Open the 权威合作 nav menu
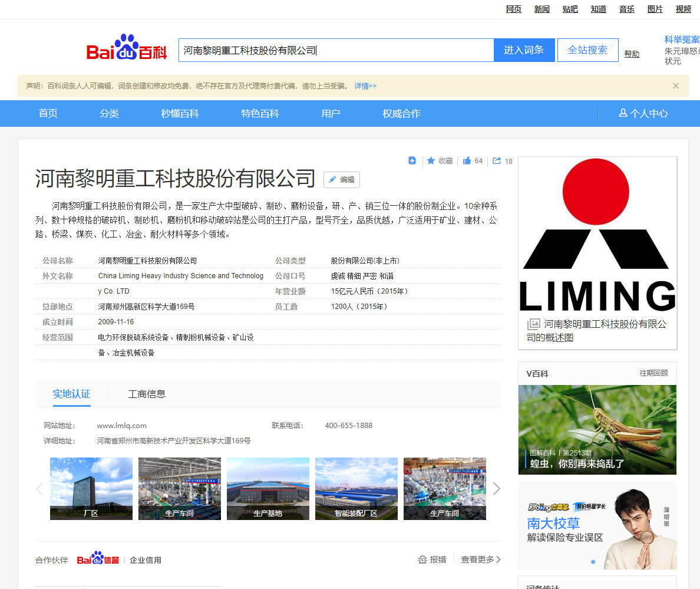The height and width of the screenshot is (589, 700). pos(401,113)
